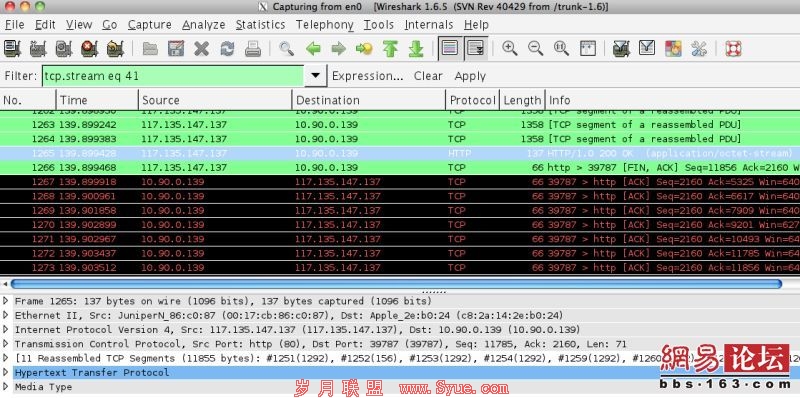Stop the running capture icon
The image size is (800, 398).
click(89, 49)
